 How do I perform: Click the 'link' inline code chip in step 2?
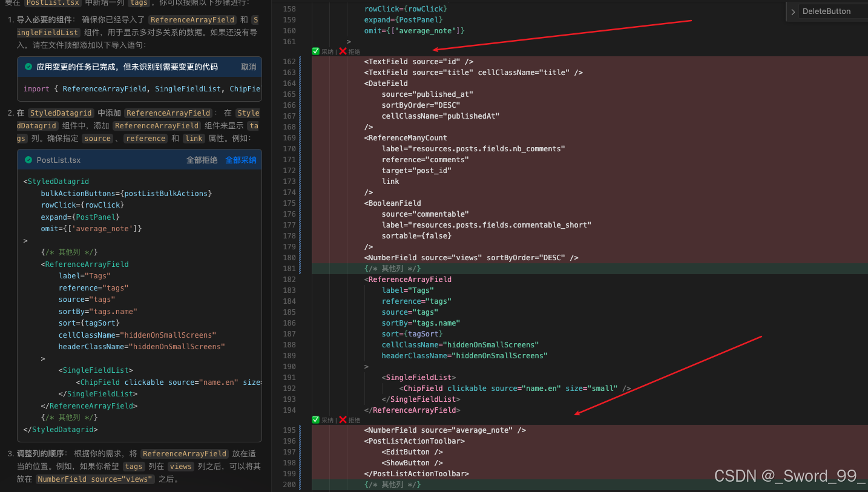[x=194, y=139]
